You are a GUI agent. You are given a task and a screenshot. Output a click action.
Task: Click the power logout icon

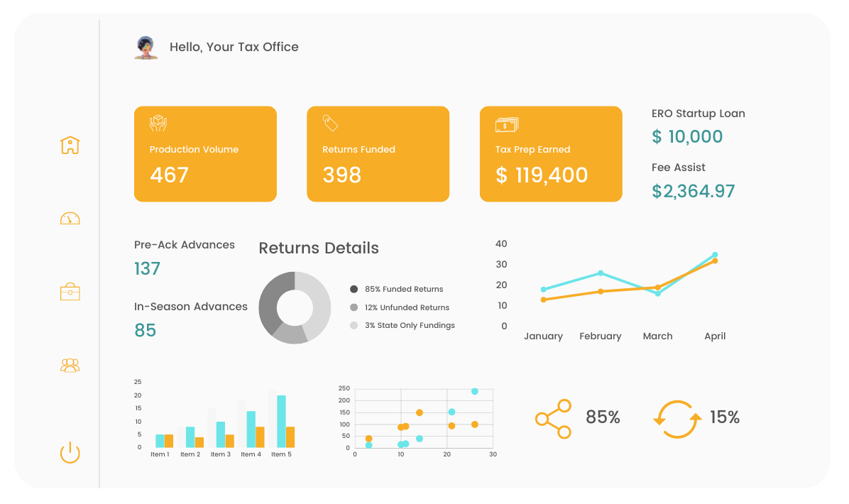click(x=70, y=453)
